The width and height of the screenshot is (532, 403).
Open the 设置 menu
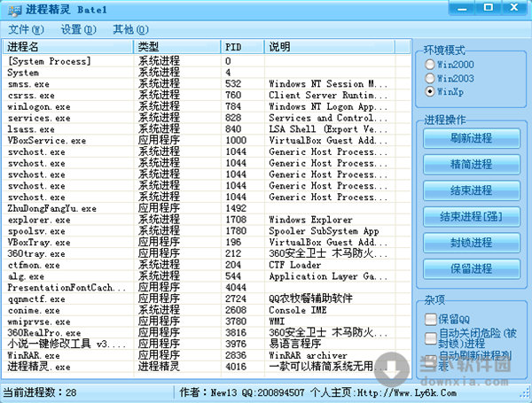click(78, 29)
